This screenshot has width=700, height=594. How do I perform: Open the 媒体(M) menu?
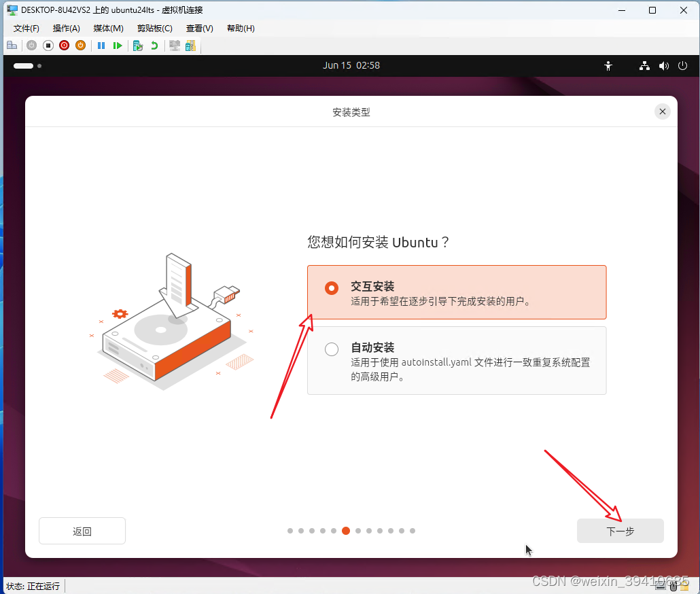107,29
